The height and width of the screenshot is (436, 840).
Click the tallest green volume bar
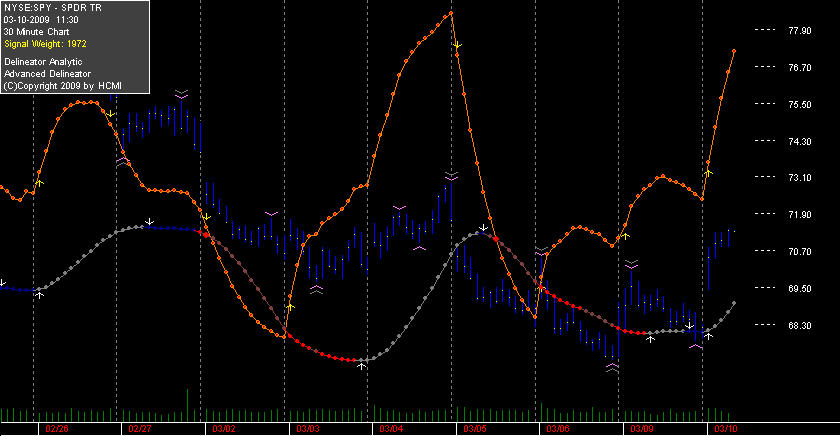188,405
